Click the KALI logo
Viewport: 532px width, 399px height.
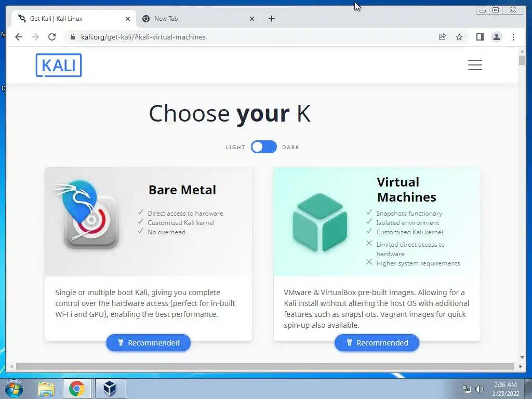pos(59,65)
